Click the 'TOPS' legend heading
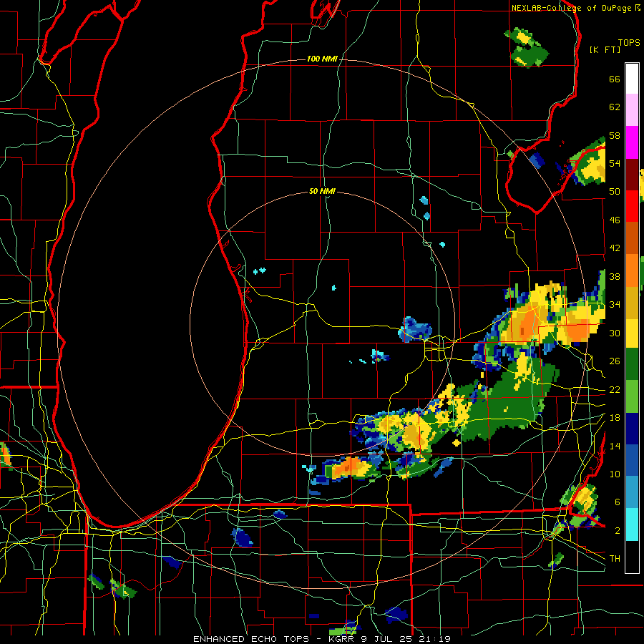This screenshot has height=644, width=644. 629,43
